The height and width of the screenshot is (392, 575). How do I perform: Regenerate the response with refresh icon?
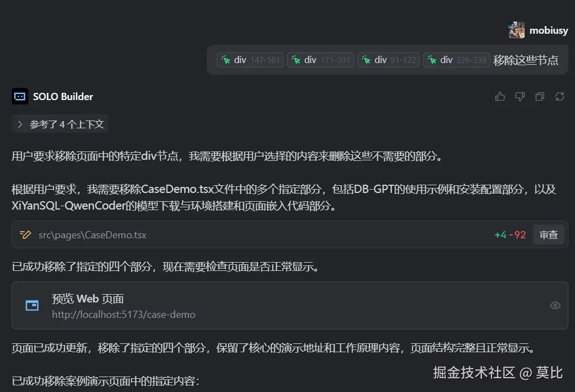(x=559, y=96)
